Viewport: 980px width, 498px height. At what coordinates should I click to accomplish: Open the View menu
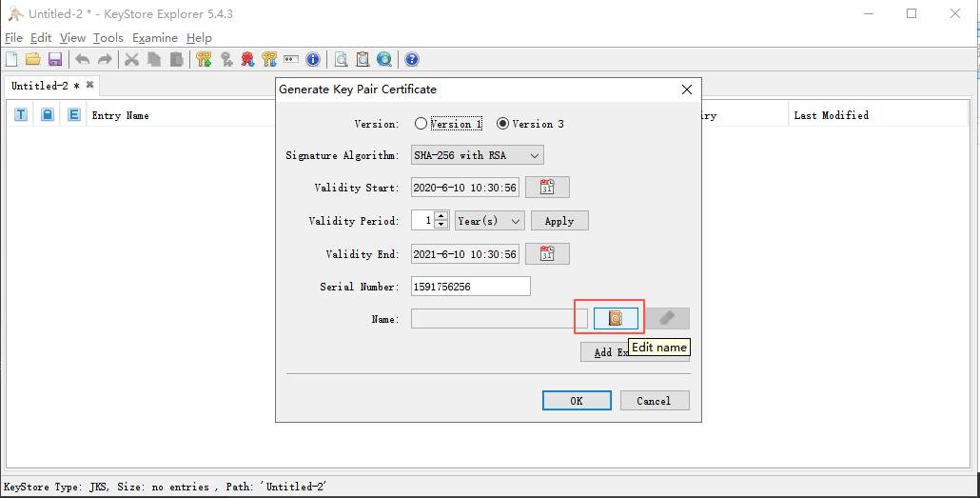[x=72, y=38]
